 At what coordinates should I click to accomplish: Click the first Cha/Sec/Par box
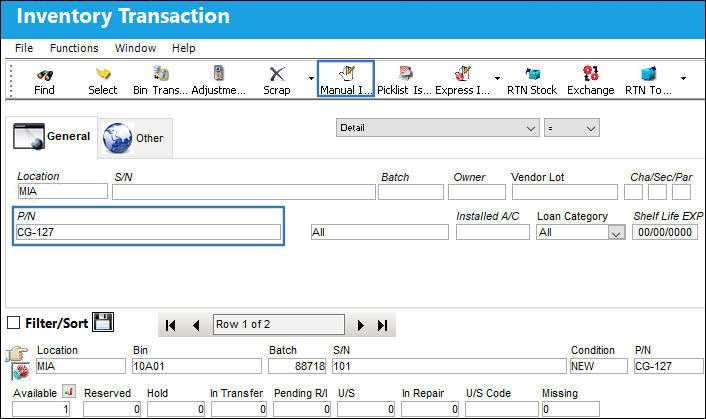click(634, 192)
